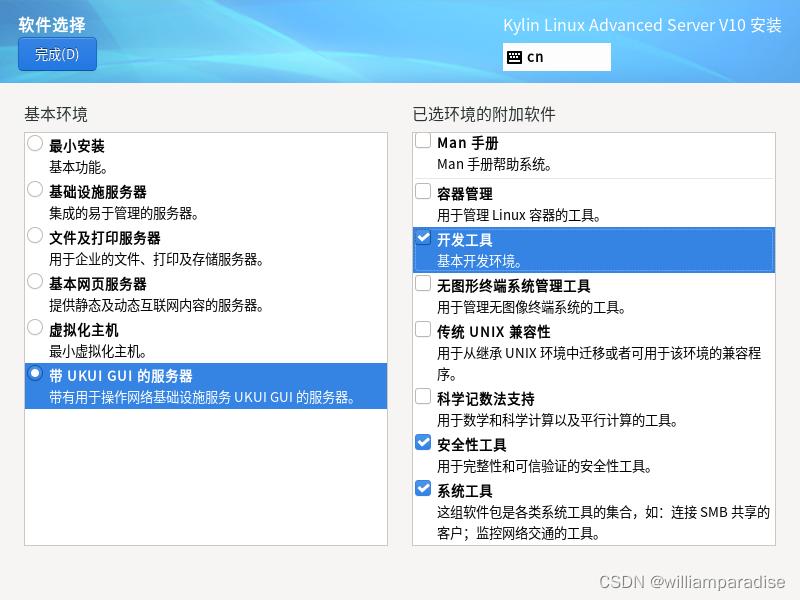The image size is (800, 600).
Task: Disable the 安全性工具 checkbox
Action: (423, 443)
